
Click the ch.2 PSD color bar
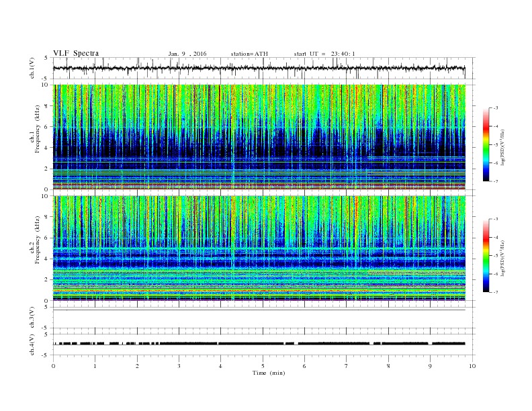coord(486,256)
